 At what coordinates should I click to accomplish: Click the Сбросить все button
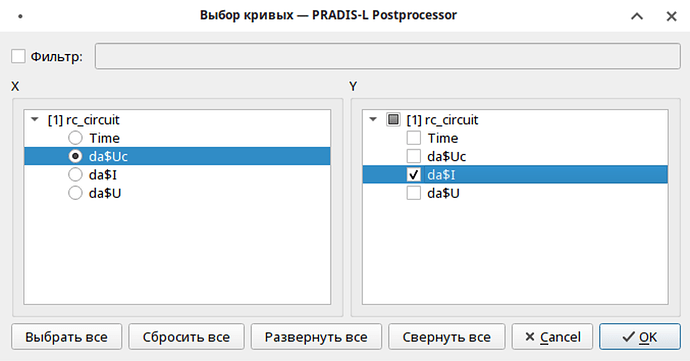point(186,337)
